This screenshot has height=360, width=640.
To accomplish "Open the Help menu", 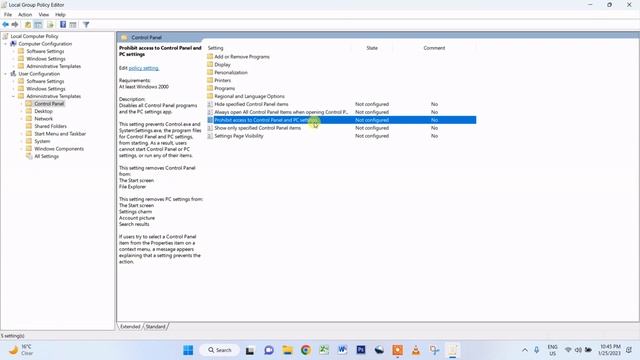I will click(x=60, y=14).
